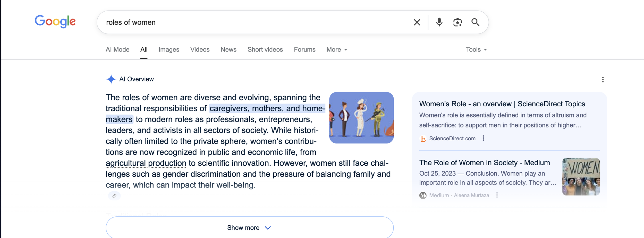Image resolution: width=644 pixels, height=238 pixels.
Task: Click the Oct 25, 2023 Conclusion snippet
Action: 488,178
